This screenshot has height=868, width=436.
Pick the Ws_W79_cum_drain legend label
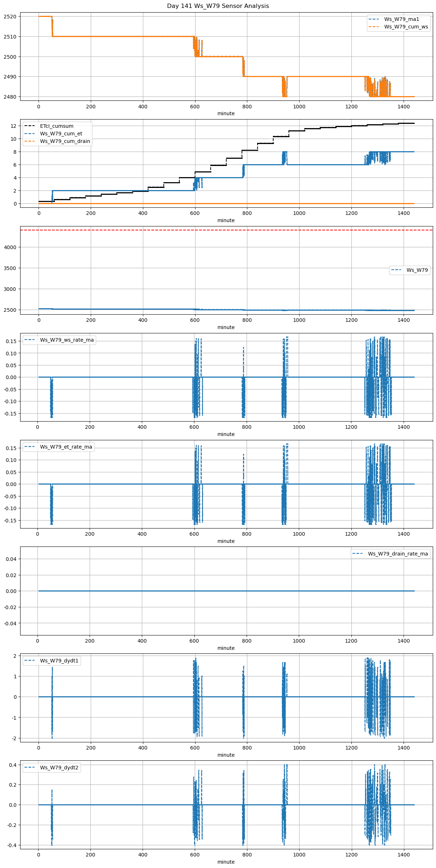click(65, 141)
